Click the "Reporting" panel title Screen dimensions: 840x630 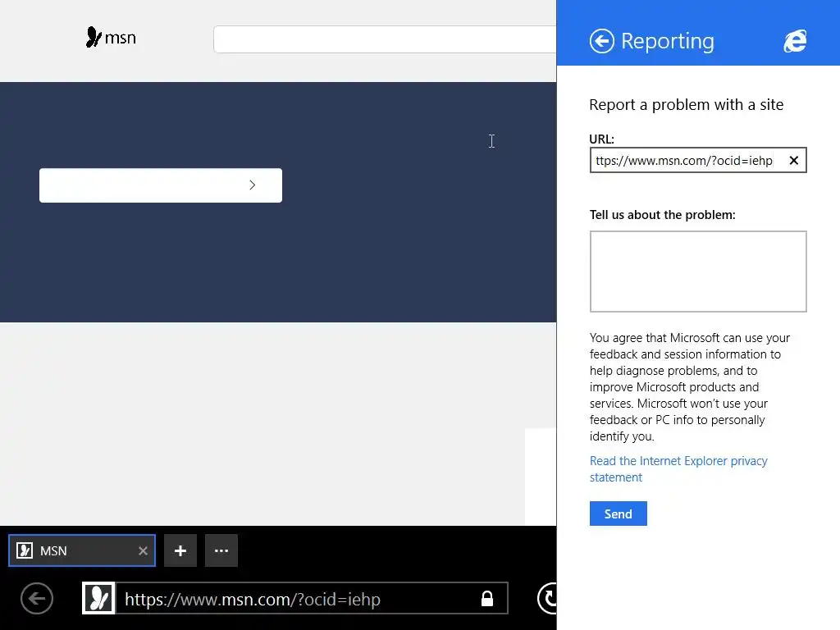pyautogui.click(x=668, y=41)
